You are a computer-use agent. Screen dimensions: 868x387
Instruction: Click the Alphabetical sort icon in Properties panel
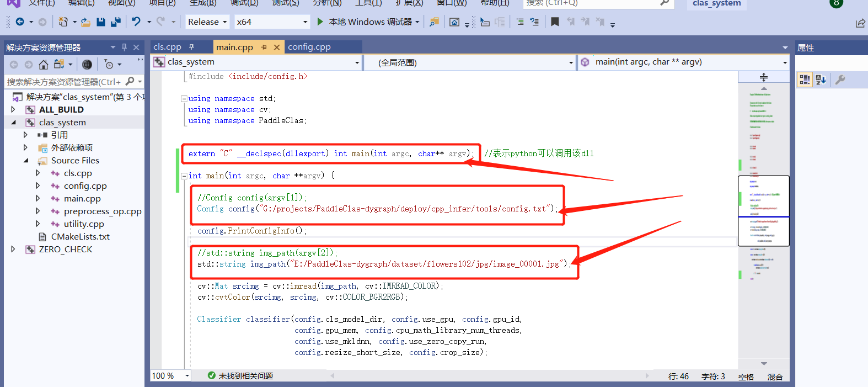[821, 79]
